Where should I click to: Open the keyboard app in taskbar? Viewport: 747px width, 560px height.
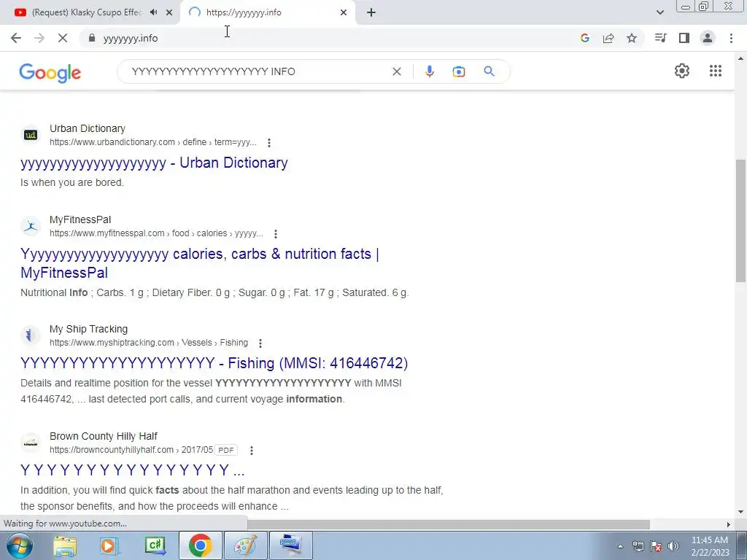point(291,545)
